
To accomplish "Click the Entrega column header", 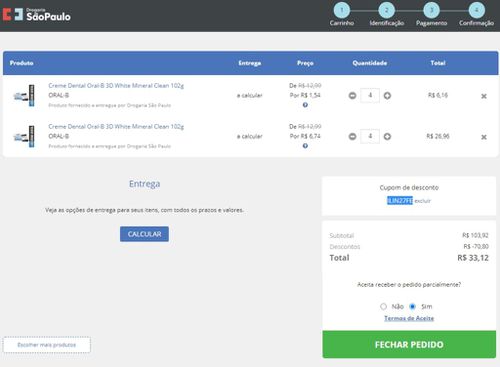I will click(x=250, y=63).
